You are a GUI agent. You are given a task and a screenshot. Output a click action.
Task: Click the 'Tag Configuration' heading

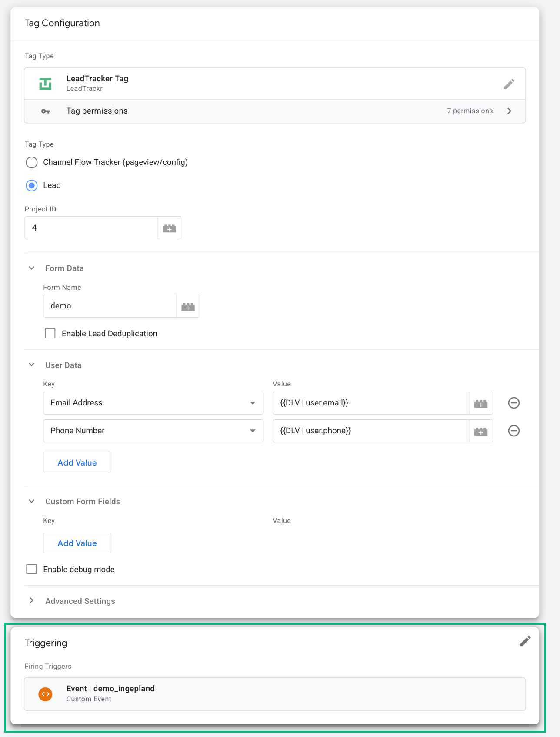pyautogui.click(x=62, y=23)
